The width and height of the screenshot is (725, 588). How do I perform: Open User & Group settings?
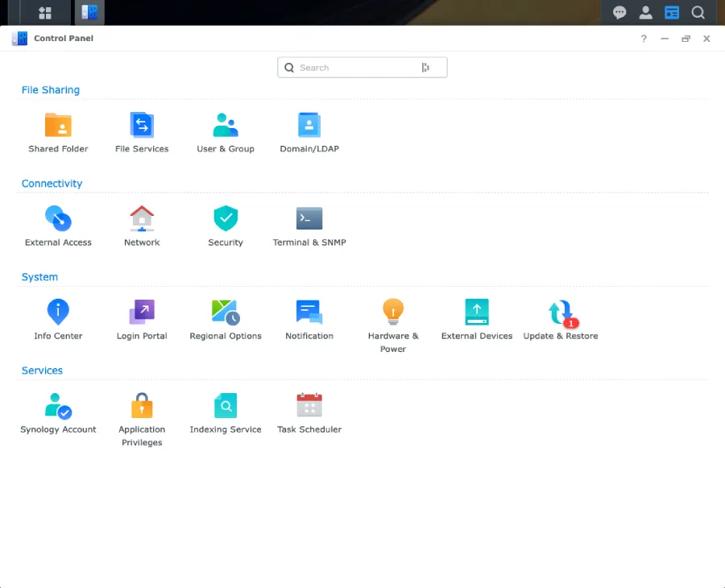pos(226,133)
